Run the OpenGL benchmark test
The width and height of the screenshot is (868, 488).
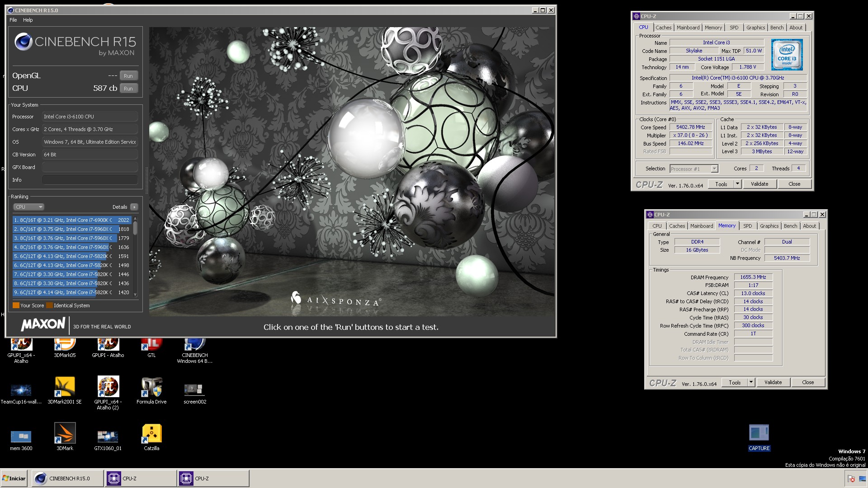[128, 76]
